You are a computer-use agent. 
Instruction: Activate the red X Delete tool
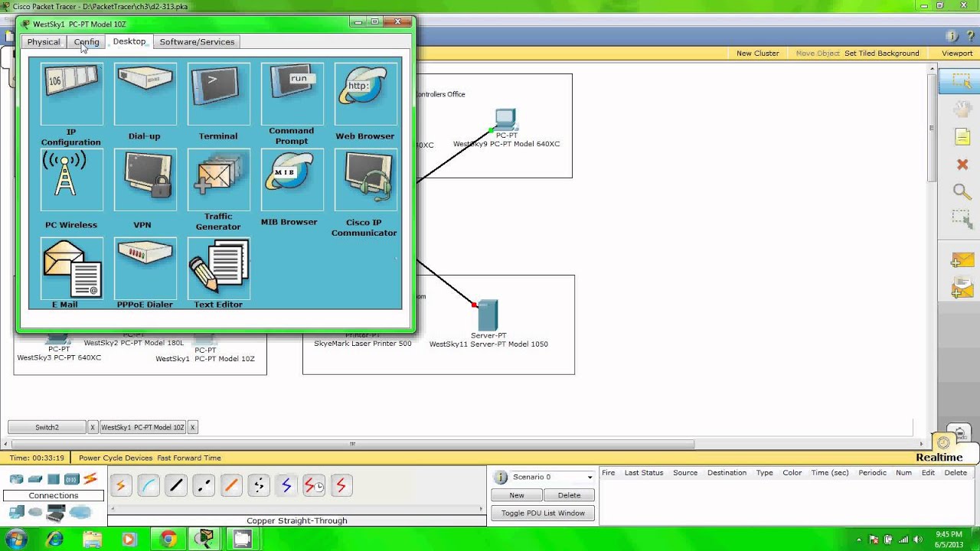click(x=962, y=165)
